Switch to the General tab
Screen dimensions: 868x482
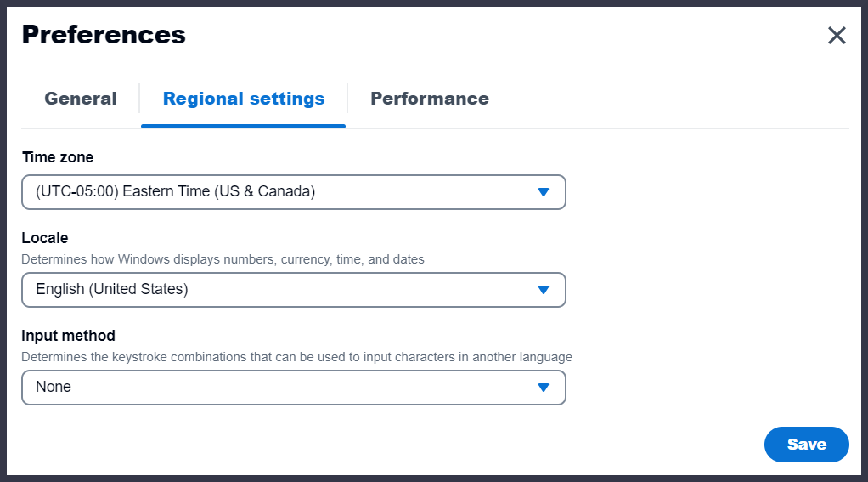[x=81, y=99]
